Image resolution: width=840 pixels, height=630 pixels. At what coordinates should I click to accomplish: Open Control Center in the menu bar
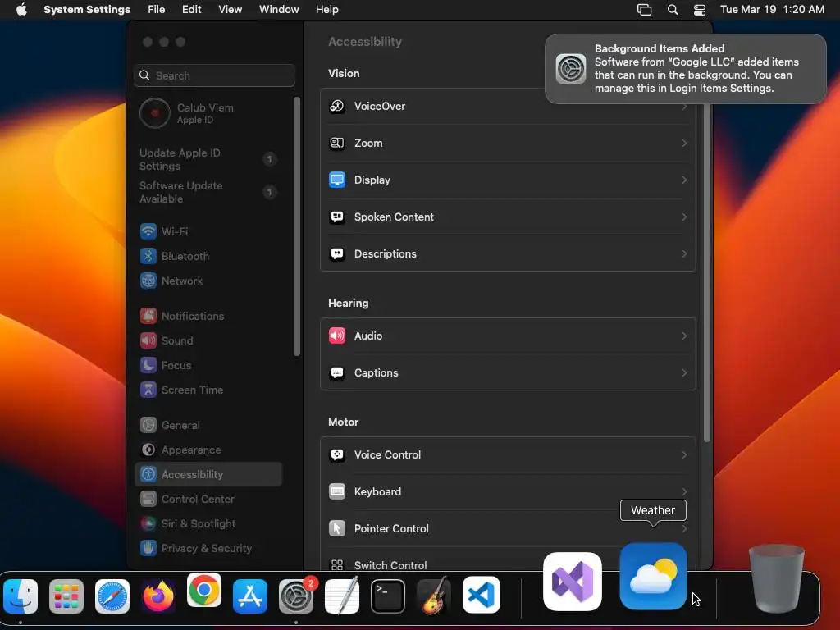[x=699, y=10]
